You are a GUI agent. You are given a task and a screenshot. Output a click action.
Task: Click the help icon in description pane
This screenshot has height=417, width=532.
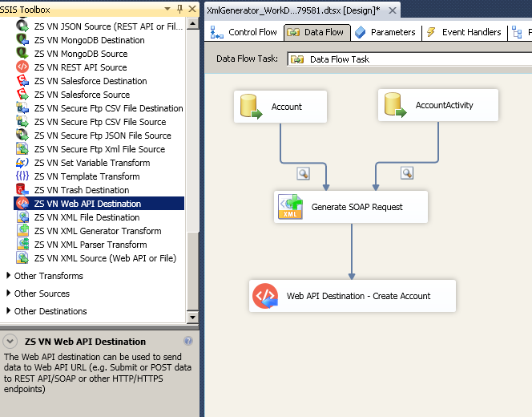click(x=188, y=341)
